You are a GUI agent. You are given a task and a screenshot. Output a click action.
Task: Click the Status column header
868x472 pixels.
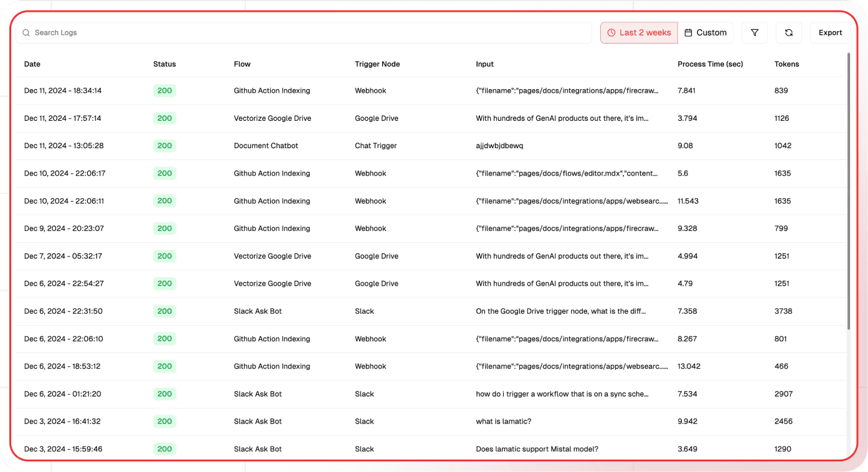(164, 64)
